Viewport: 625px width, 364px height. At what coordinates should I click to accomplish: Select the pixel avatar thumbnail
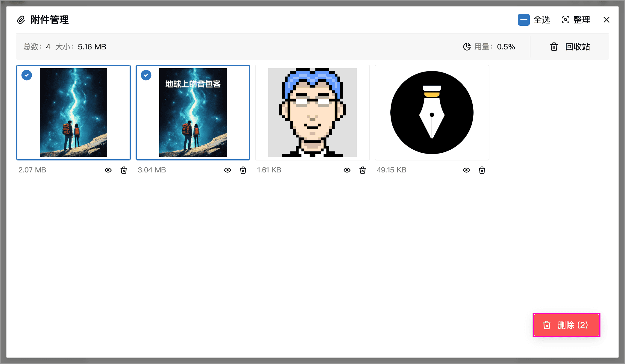(313, 113)
